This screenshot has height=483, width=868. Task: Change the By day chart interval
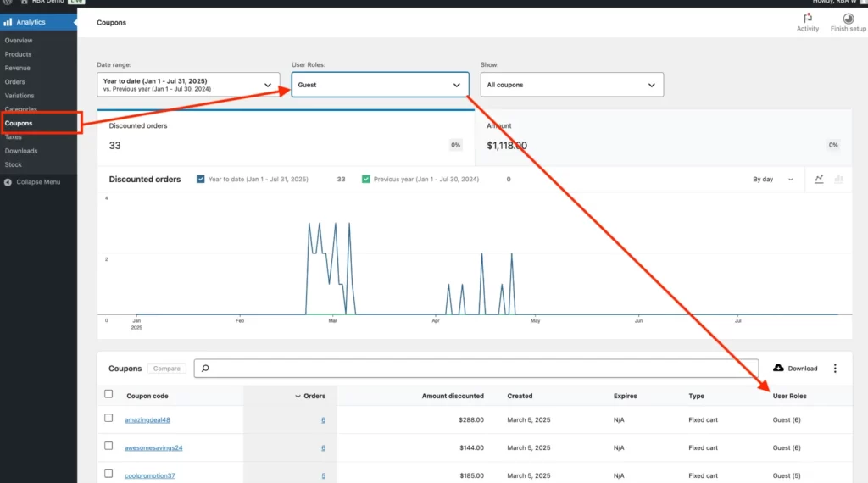pos(773,180)
